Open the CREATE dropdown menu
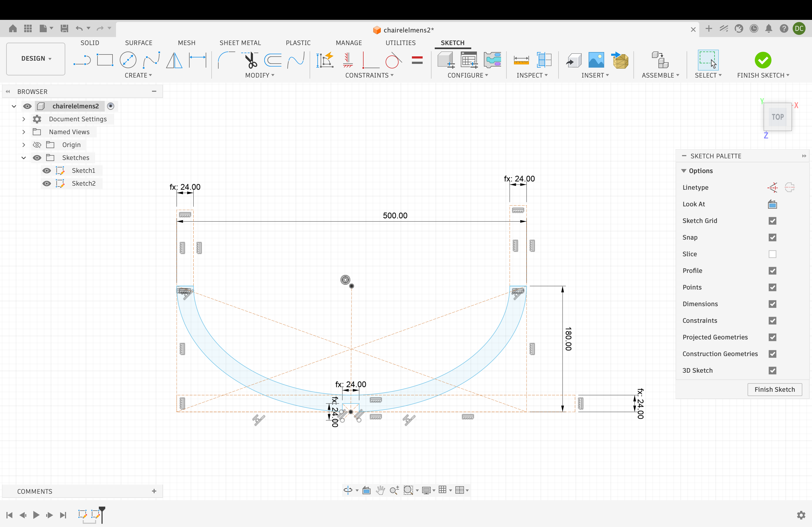This screenshot has width=812, height=527. pyautogui.click(x=138, y=75)
